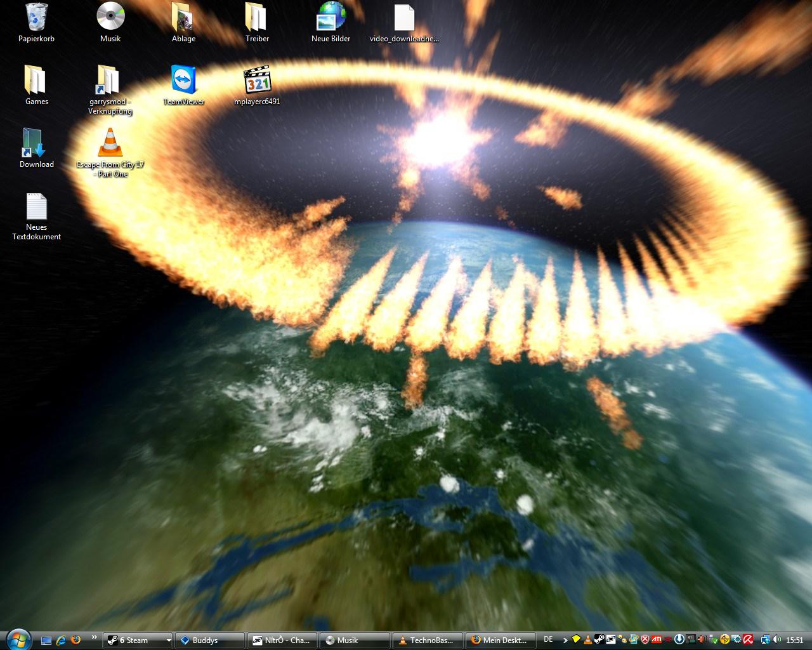Launch Firefox from the quick launch bar

pyautogui.click(x=76, y=640)
